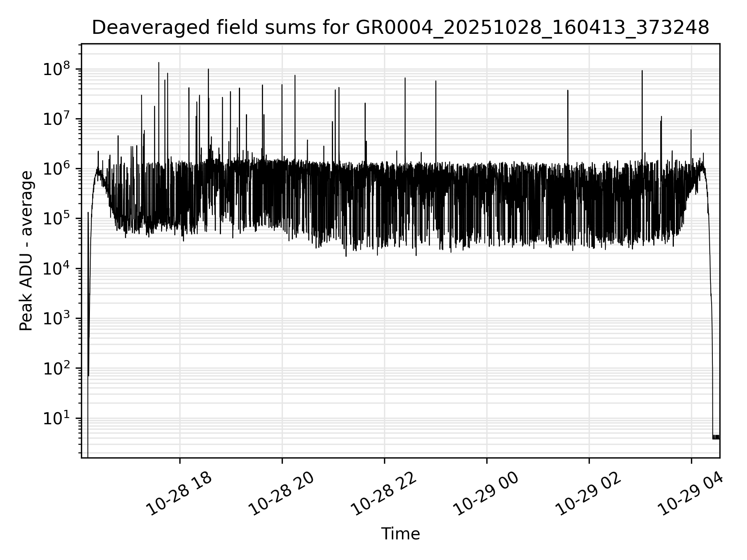Screen dimensions: 747x560
Task: Click the 'Time' x-axis label
Action: (x=400, y=534)
